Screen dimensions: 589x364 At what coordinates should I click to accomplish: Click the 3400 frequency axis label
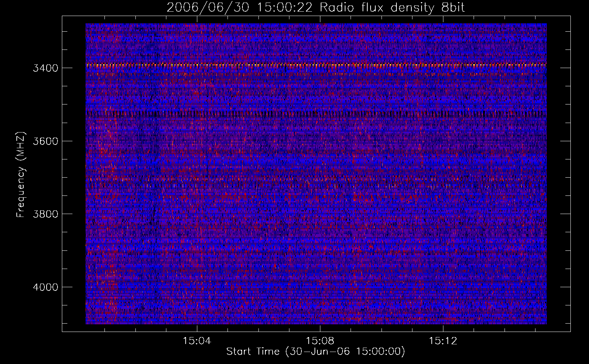pyautogui.click(x=46, y=68)
